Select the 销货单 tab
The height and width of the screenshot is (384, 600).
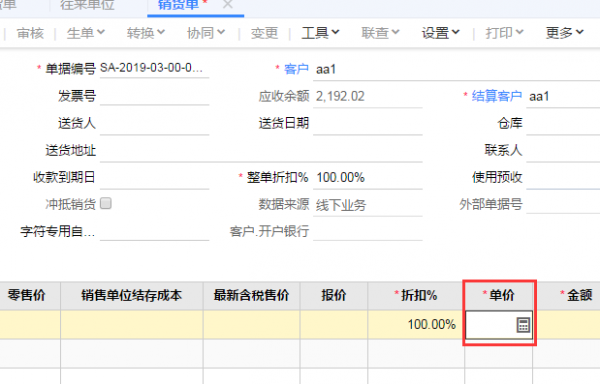coord(178,5)
